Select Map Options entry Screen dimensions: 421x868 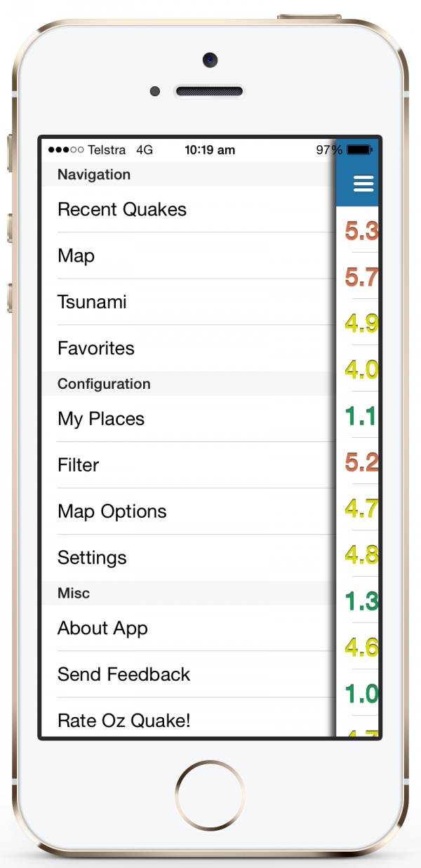coord(188,512)
